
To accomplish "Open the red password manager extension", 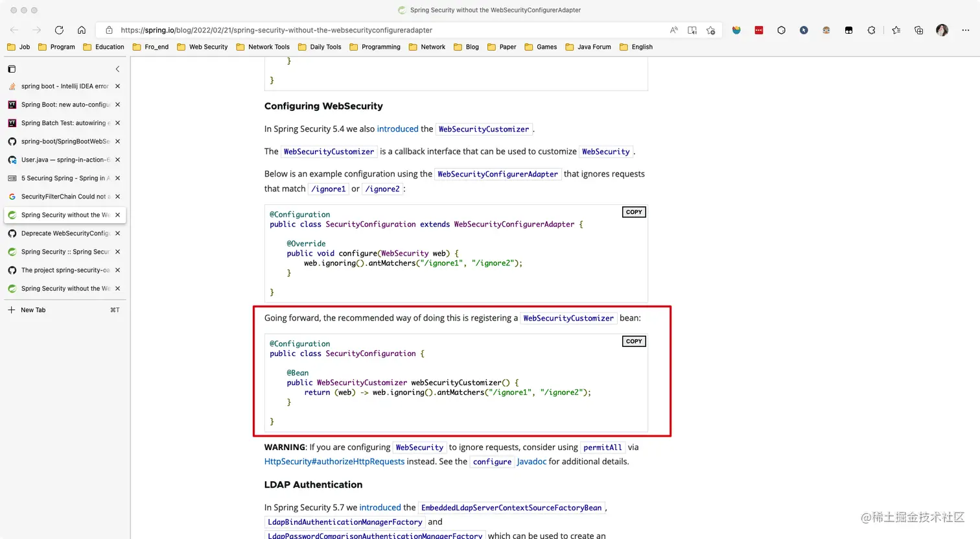I will (759, 30).
